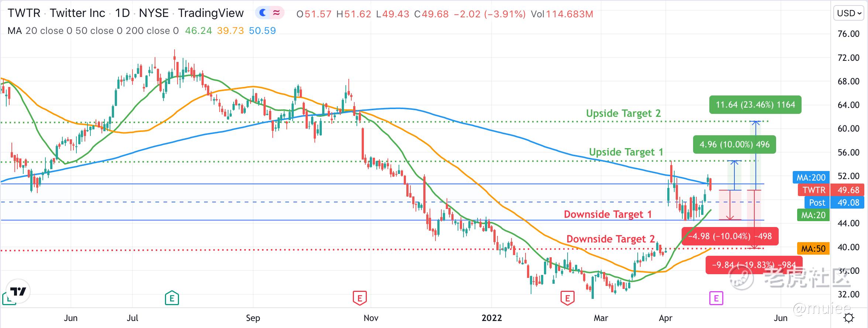Image resolution: width=868 pixels, height=328 pixels.
Task: Click the '−4.98 (−10.04%) −498' measurement label
Action: pyautogui.click(x=730, y=236)
